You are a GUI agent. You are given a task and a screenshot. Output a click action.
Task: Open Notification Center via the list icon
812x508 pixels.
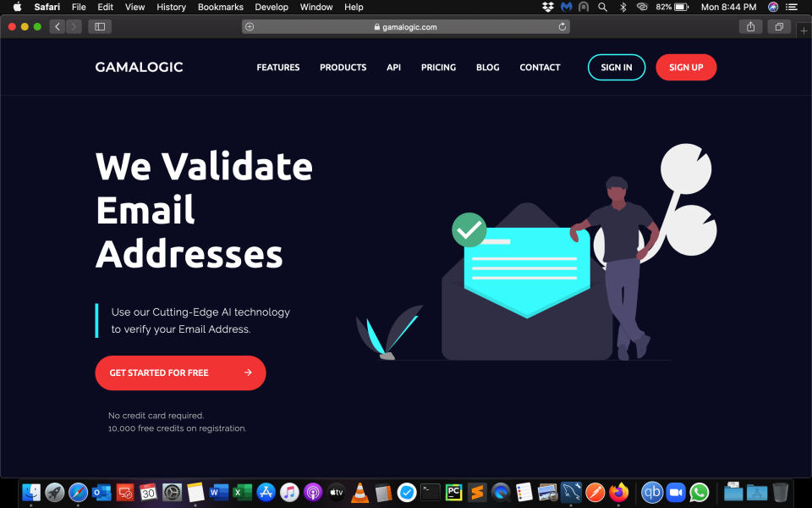pyautogui.click(x=793, y=7)
